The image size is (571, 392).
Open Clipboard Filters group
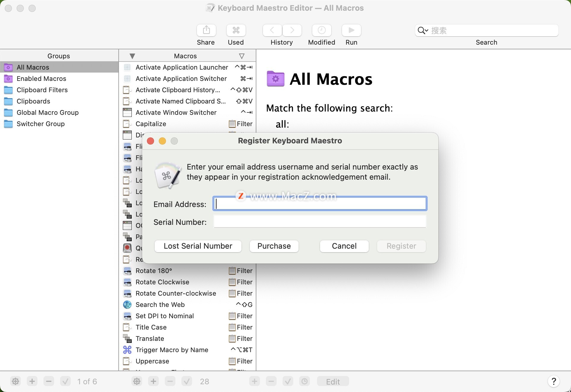pyautogui.click(x=59, y=90)
